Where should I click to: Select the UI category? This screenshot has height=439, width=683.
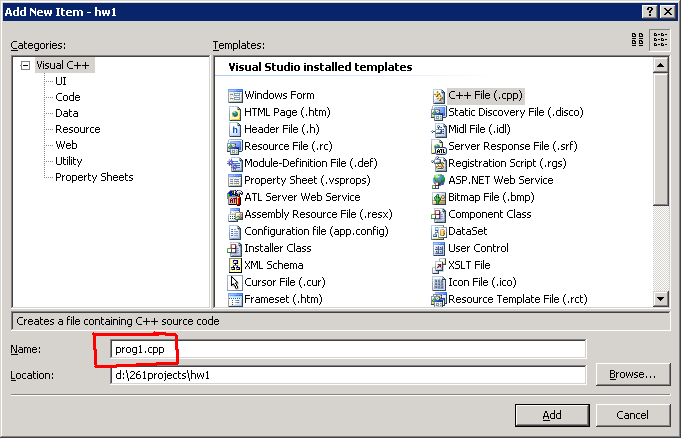(61, 81)
